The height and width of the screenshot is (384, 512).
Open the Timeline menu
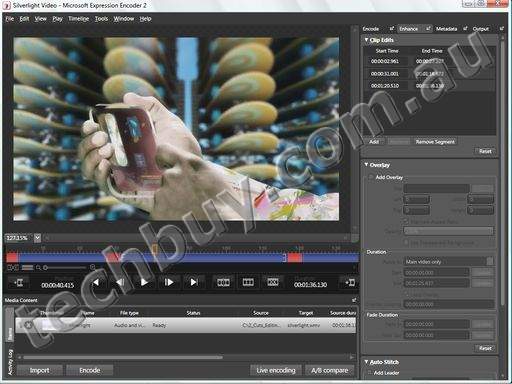click(x=79, y=19)
